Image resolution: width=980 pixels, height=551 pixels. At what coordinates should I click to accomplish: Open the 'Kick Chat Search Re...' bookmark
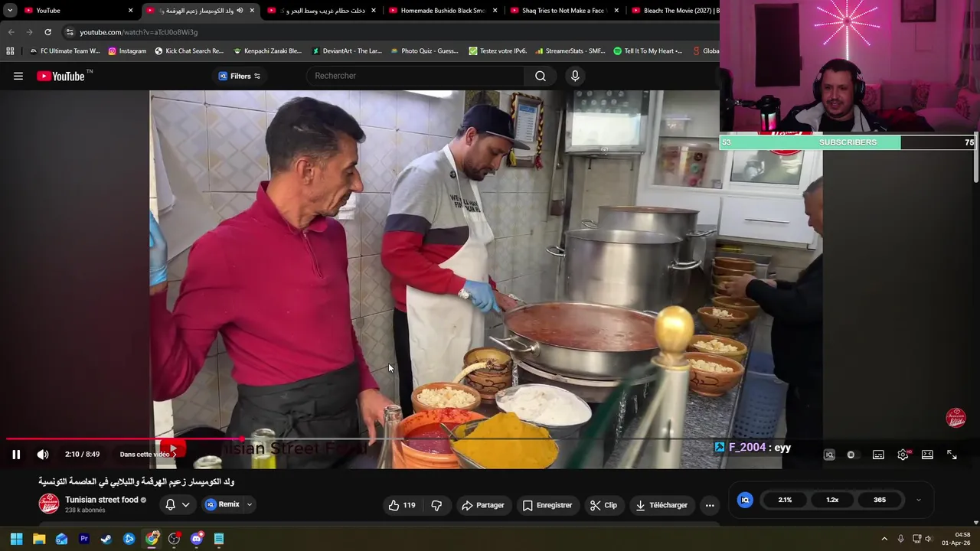point(189,51)
